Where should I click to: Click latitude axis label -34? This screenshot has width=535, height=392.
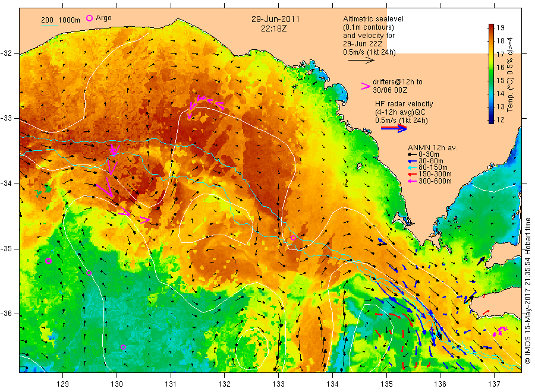pos(6,184)
